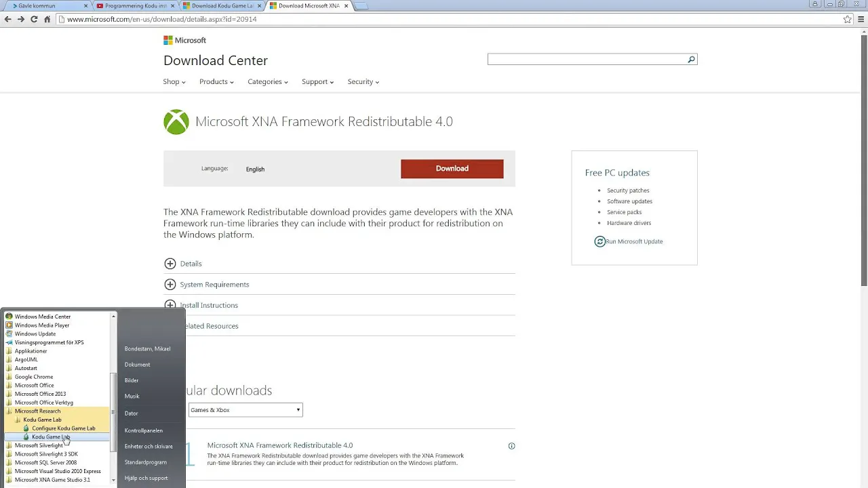The width and height of the screenshot is (868, 488).
Task: Bookmark this page with the star icon
Action: [x=847, y=19]
